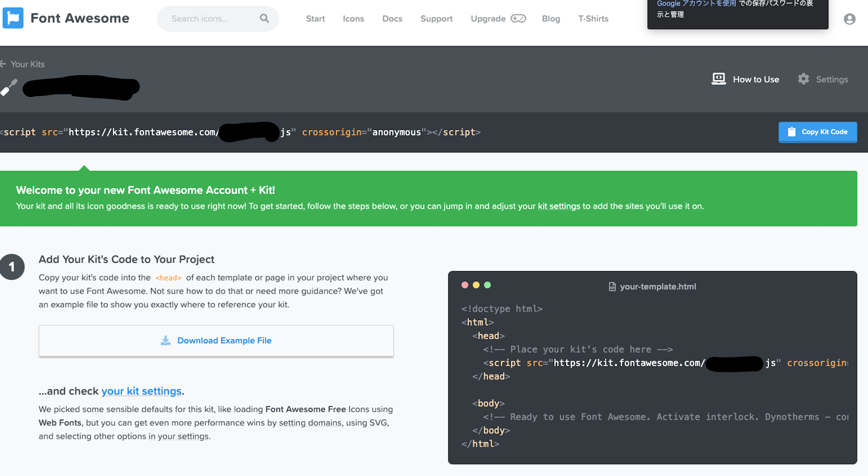Follow the kit settings link in banner
The width and height of the screenshot is (868, 476).
(x=559, y=206)
